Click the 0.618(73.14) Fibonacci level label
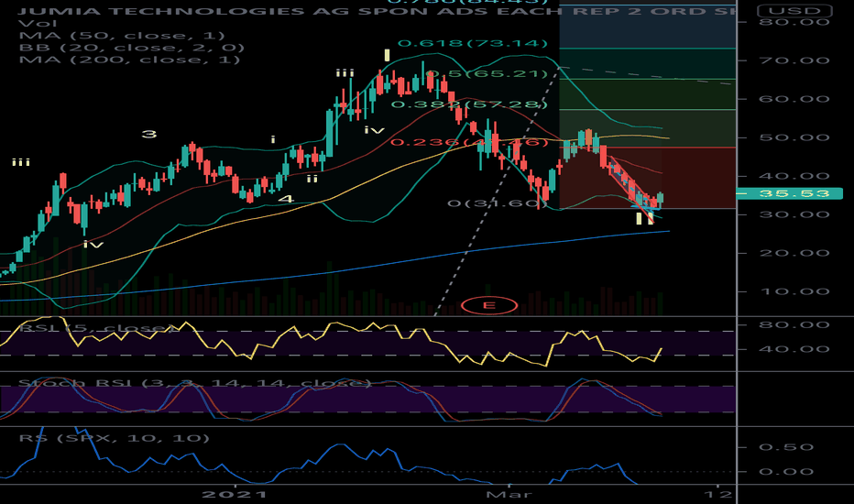This screenshot has width=854, height=504. click(x=472, y=43)
